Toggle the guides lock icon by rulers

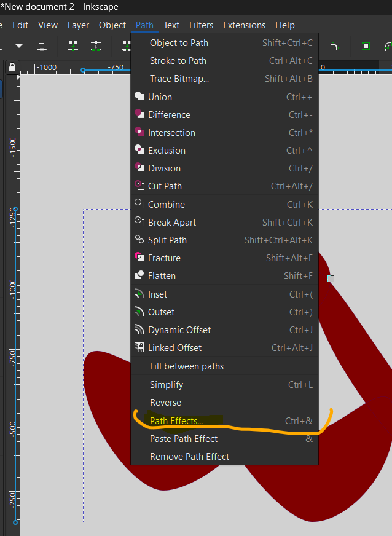[x=12, y=67]
